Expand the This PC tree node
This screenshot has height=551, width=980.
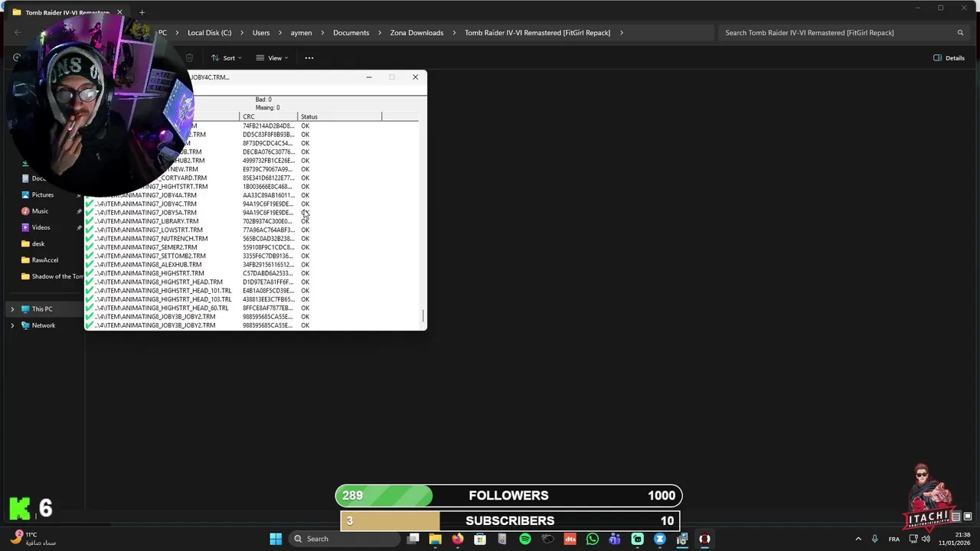click(12, 309)
